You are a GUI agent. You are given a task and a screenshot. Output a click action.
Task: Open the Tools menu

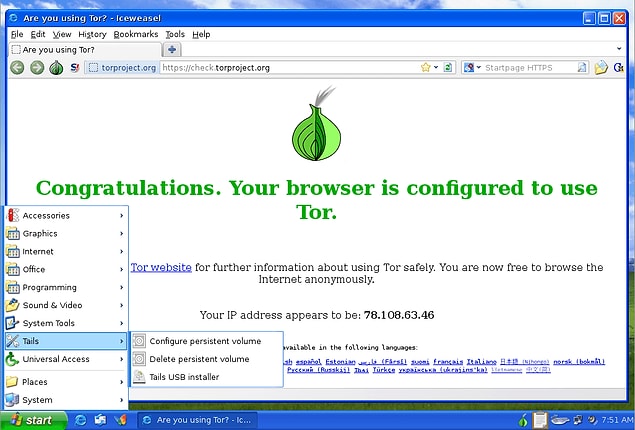coord(175,34)
